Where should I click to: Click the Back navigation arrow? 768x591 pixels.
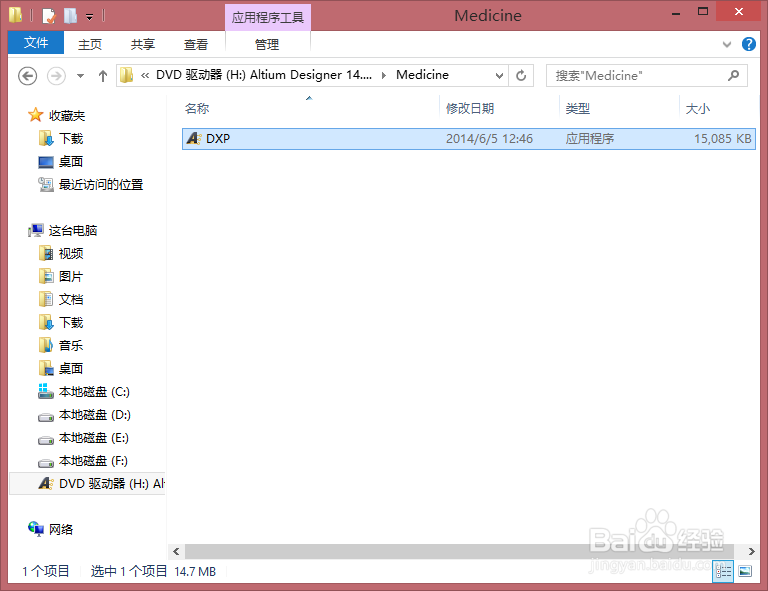(27, 76)
